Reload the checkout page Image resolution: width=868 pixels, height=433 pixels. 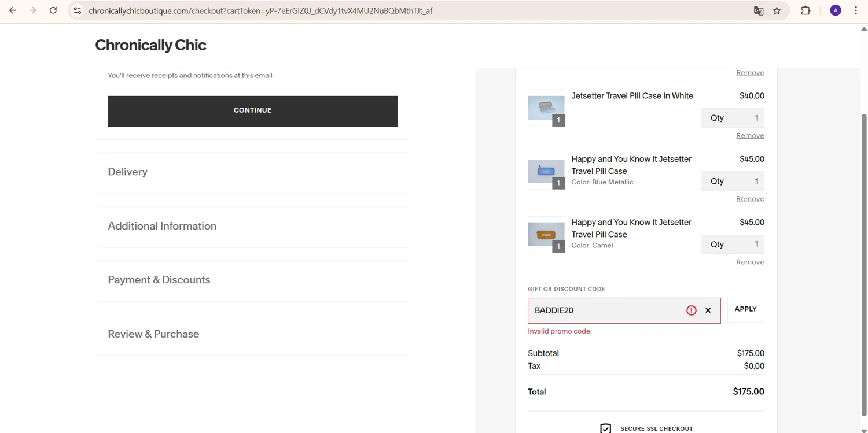(53, 10)
